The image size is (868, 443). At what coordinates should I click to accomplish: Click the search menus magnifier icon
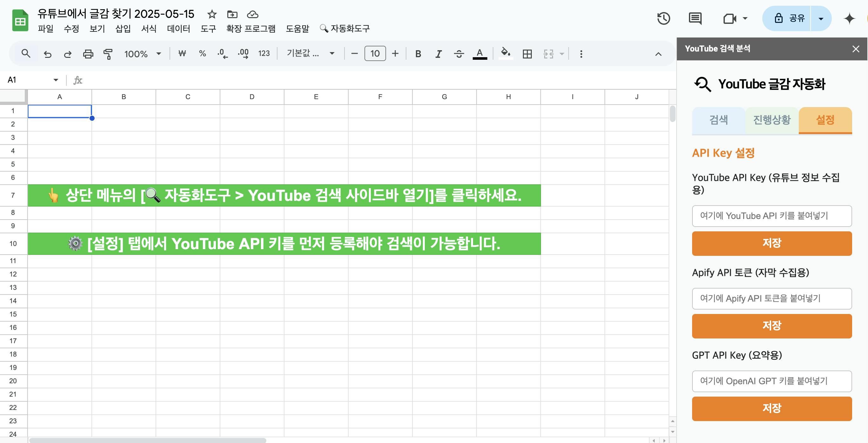point(26,53)
